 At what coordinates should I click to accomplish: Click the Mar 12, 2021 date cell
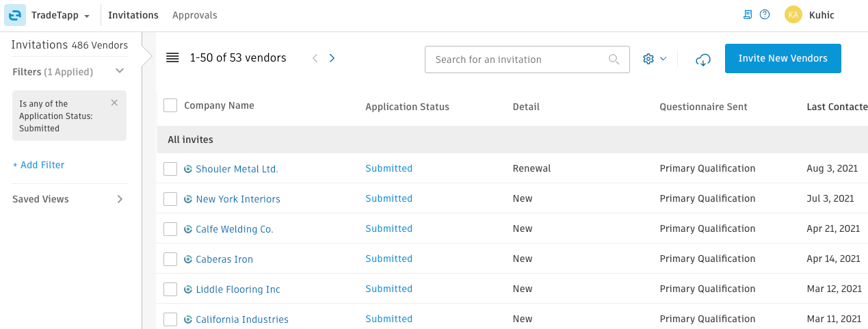coord(834,289)
